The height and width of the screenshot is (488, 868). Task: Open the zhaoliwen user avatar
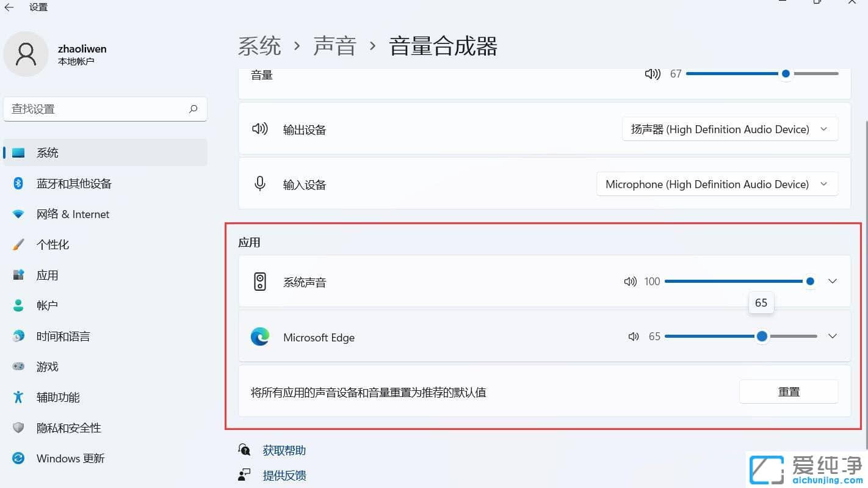tap(26, 54)
